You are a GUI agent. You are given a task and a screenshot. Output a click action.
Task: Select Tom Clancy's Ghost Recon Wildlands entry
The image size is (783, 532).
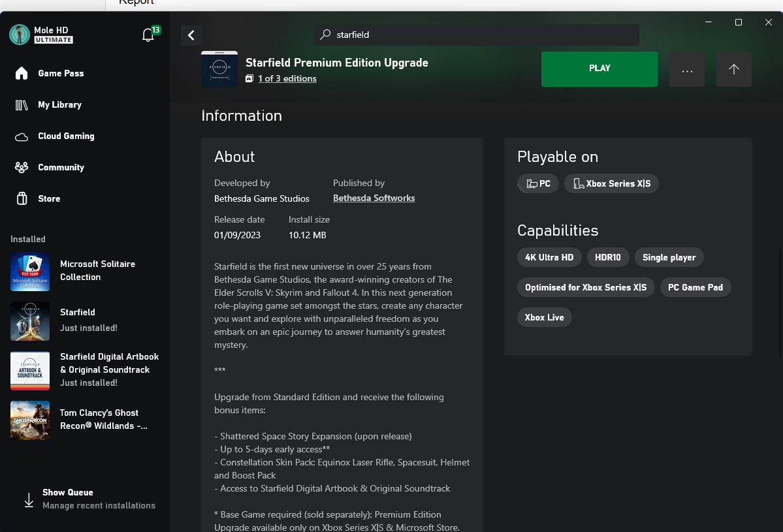pyautogui.click(x=85, y=420)
